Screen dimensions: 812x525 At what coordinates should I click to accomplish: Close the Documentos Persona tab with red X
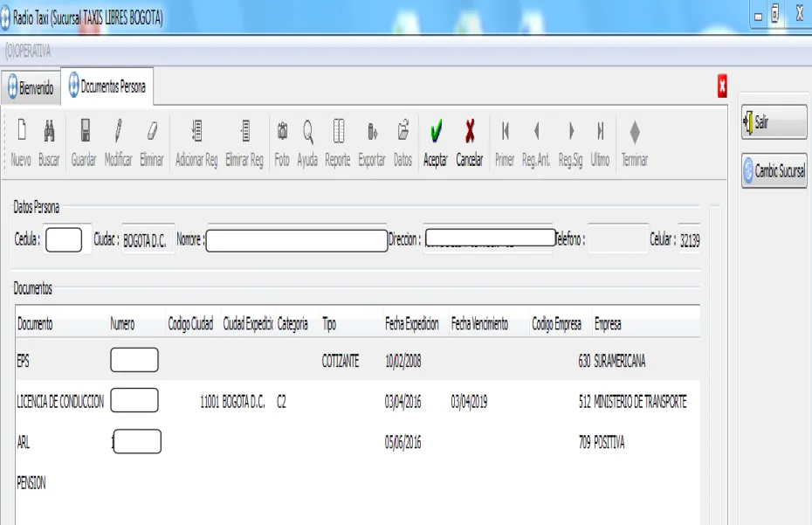(x=722, y=86)
